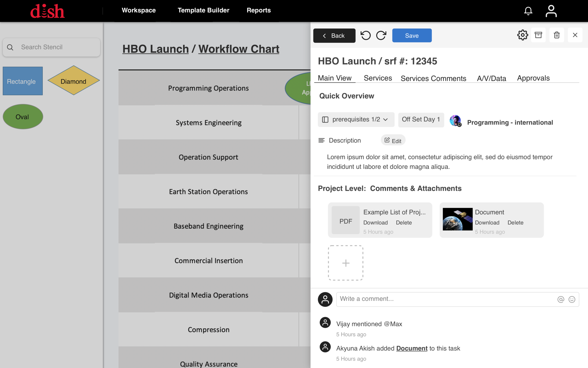
Task: Open the user profile icon in header
Action: tap(551, 11)
